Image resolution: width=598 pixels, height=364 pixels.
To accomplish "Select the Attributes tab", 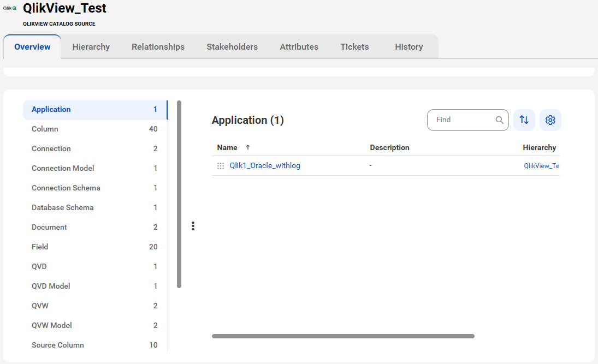I will (x=299, y=47).
